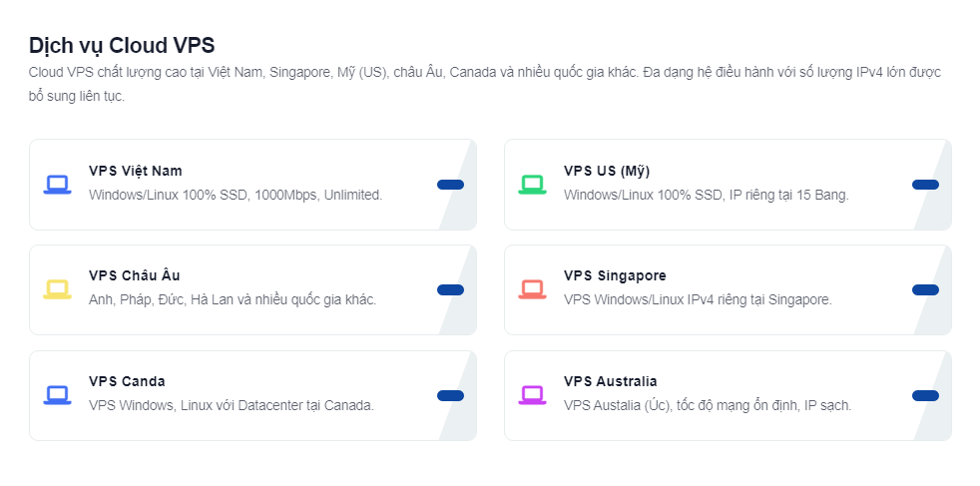Viewport: 980px width, 486px height.
Task: Select the VPS Australia title link
Action: (x=611, y=381)
